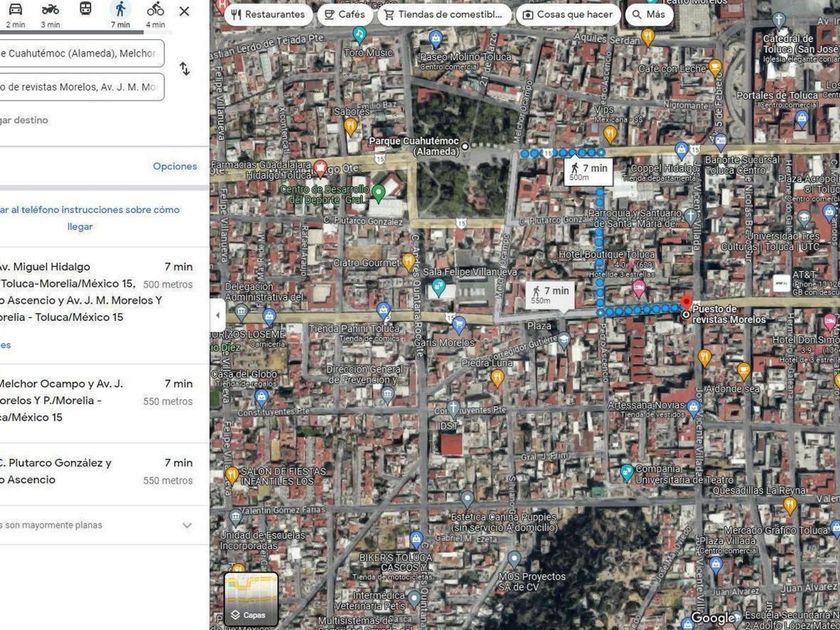The width and height of the screenshot is (840, 630).
Task: Send directions to your phone link
Action: point(92,218)
